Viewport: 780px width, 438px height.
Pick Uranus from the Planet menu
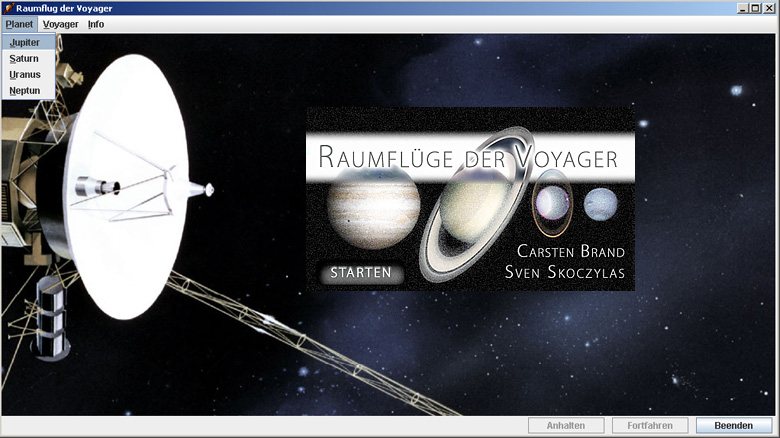(x=25, y=75)
